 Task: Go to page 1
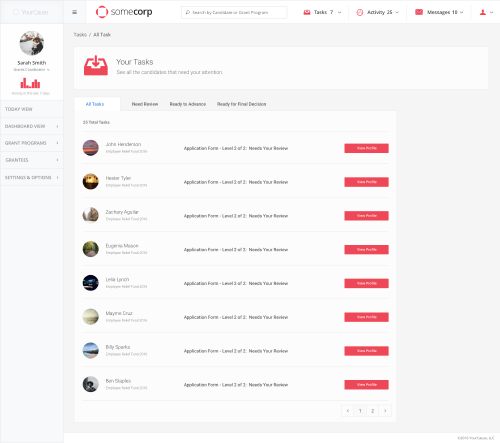(360, 411)
